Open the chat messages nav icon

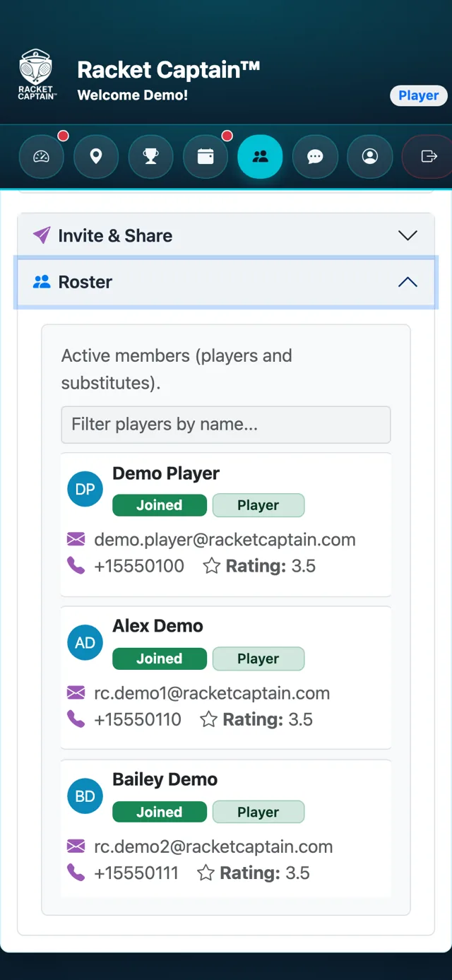tap(315, 156)
